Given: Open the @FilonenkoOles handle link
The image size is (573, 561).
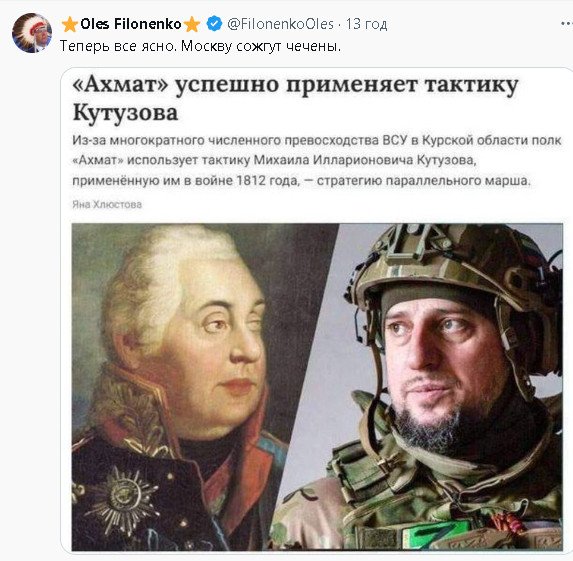Looking at the screenshot, I should (280, 24).
